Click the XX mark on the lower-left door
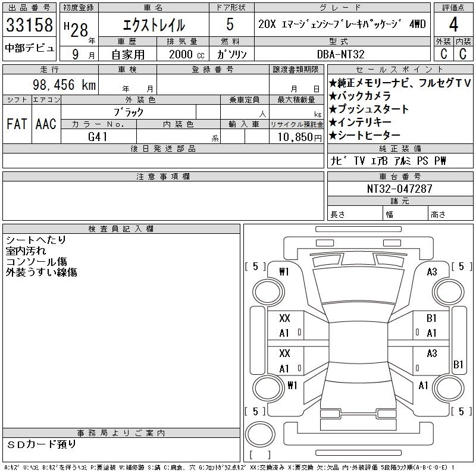The width and height of the screenshot is (476, 476). click(x=284, y=353)
